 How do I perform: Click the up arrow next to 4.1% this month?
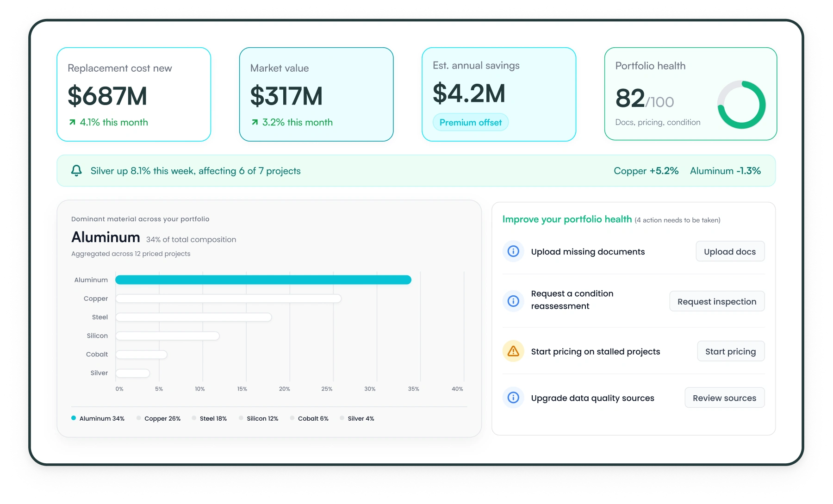(72, 122)
